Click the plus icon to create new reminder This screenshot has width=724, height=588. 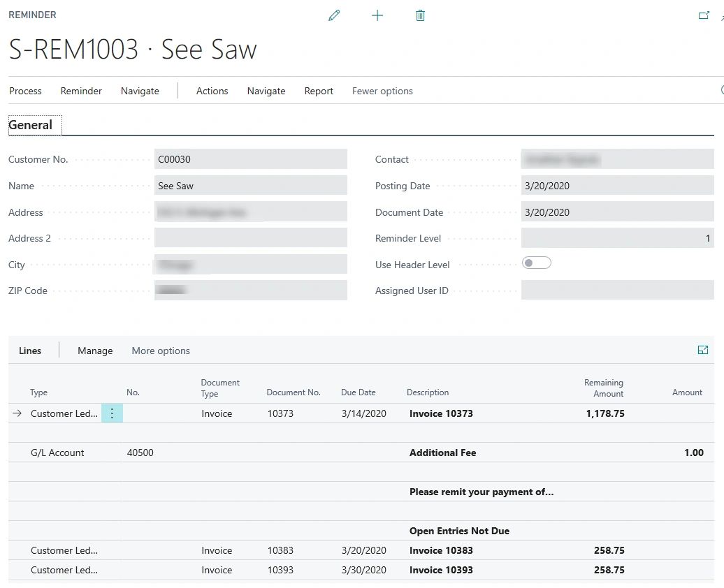coord(377,15)
